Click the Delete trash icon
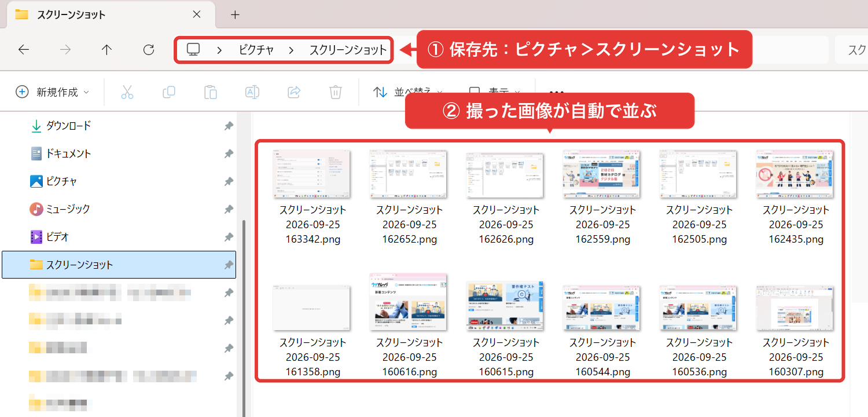The image size is (868, 417). (336, 92)
